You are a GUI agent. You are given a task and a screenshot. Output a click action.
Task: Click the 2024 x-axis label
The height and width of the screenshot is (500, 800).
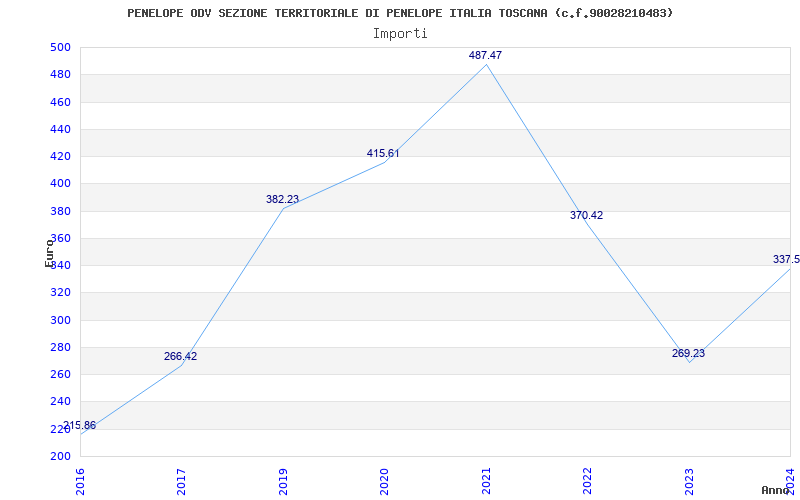point(790,481)
